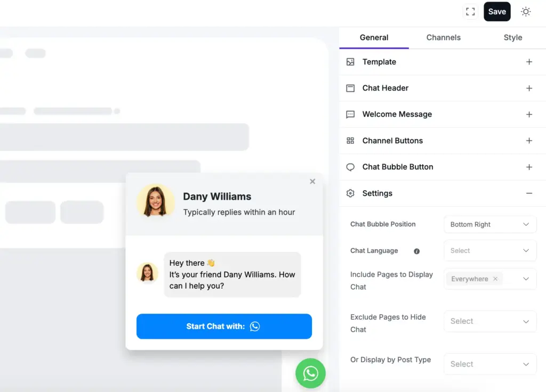This screenshot has width=546, height=392.
Task: Expand the Chat Language selector
Action: (489, 250)
